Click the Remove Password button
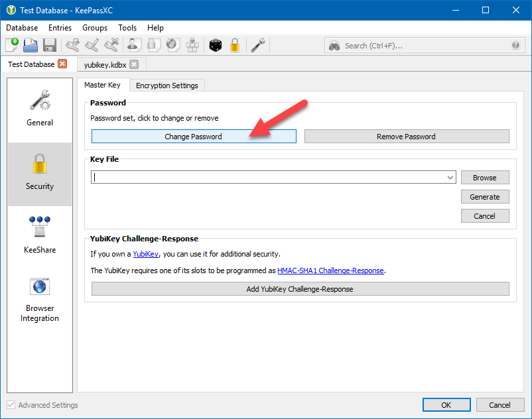 click(407, 137)
